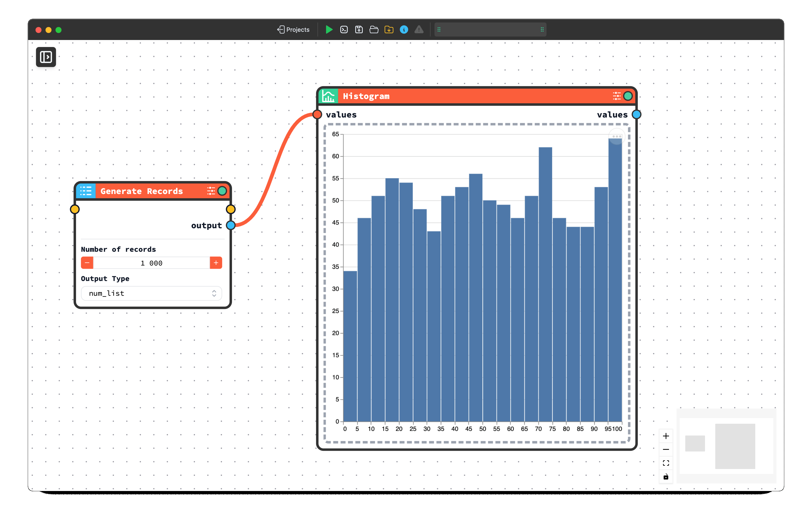Zoom in using the plus button

click(666, 435)
